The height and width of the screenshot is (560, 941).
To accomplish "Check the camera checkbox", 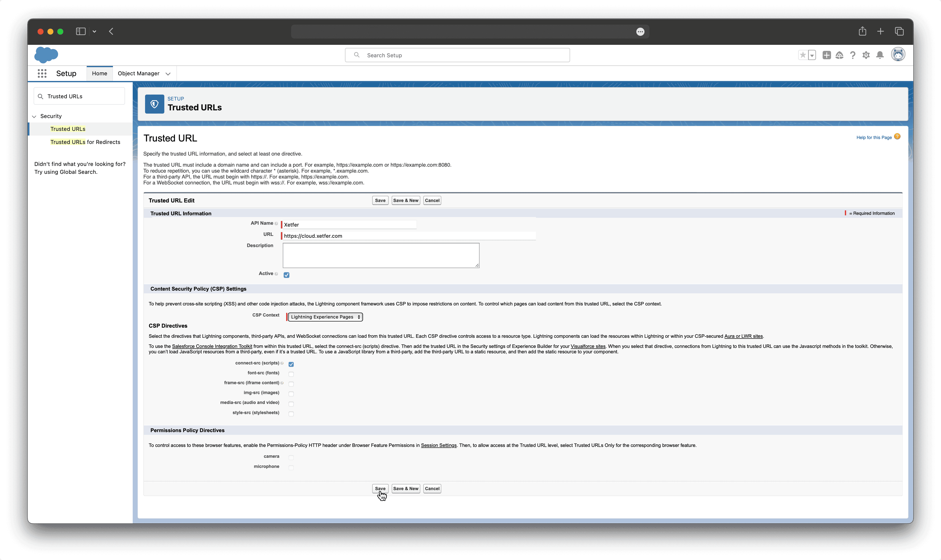I will pyautogui.click(x=291, y=458).
